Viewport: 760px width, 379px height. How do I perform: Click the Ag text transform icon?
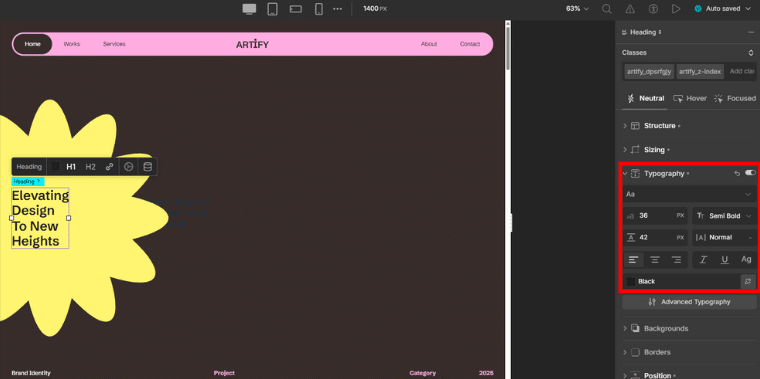click(746, 260)
